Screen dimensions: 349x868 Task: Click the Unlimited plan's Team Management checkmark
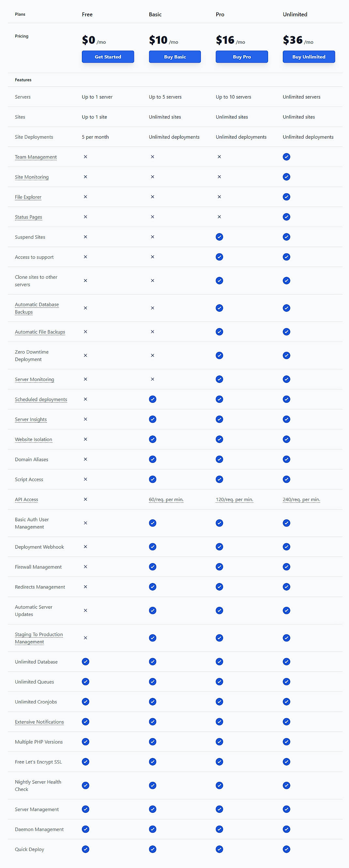[x=286, y=157]
